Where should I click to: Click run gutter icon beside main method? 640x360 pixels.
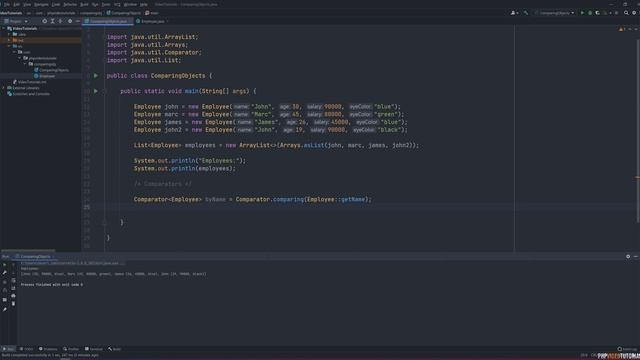pos(96,91)
